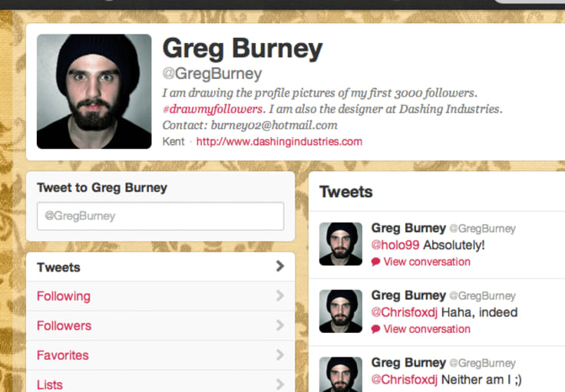Open Greg Burney's large profile photo
565x392 pixels.
click(94, 91)
